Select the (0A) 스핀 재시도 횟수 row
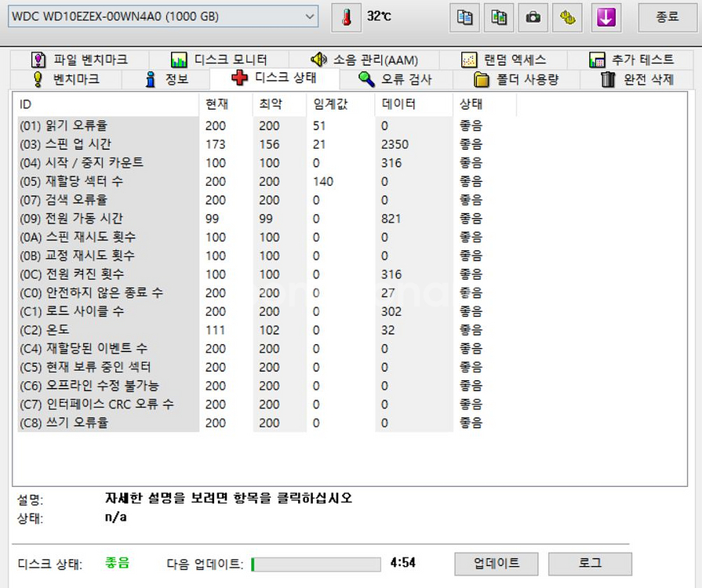This screenshot has height=588, width=702. click(267, 238)
